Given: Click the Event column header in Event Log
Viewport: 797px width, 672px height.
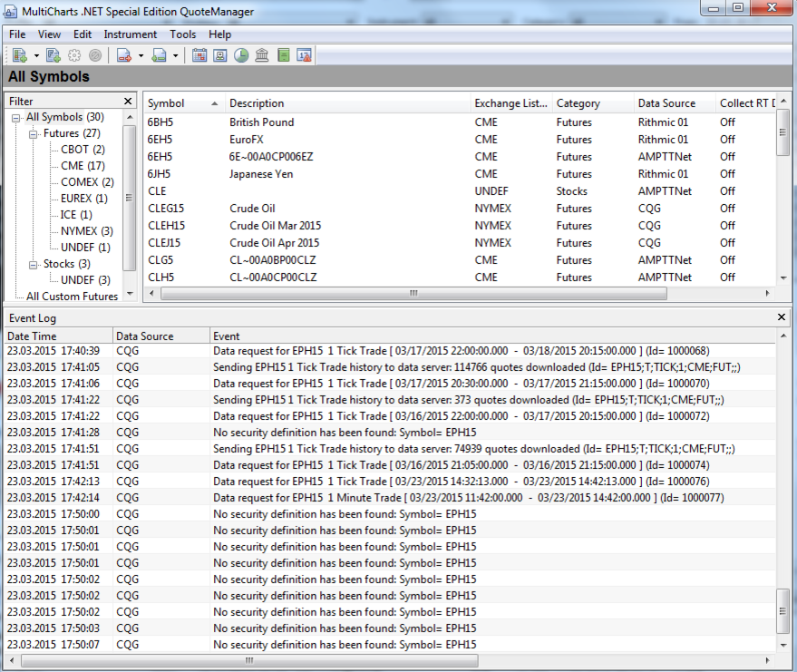Looking at the screenshot, I should (493, 336).
